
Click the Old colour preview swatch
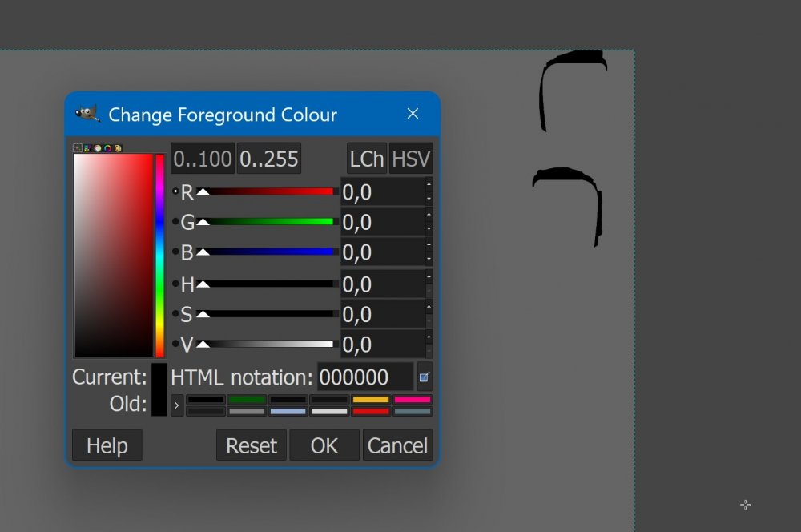point(159,403)
